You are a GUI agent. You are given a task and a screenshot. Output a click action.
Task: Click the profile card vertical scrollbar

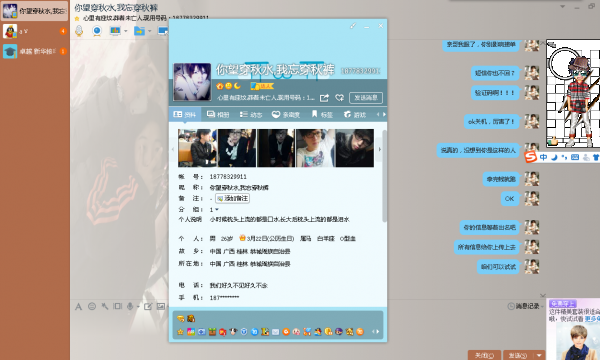384,176
